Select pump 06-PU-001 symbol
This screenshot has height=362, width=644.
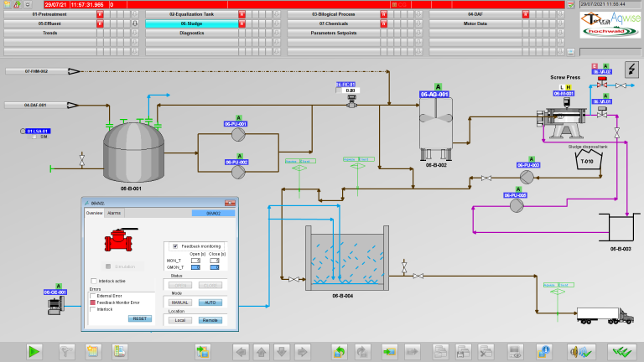[x=237, y=138]
